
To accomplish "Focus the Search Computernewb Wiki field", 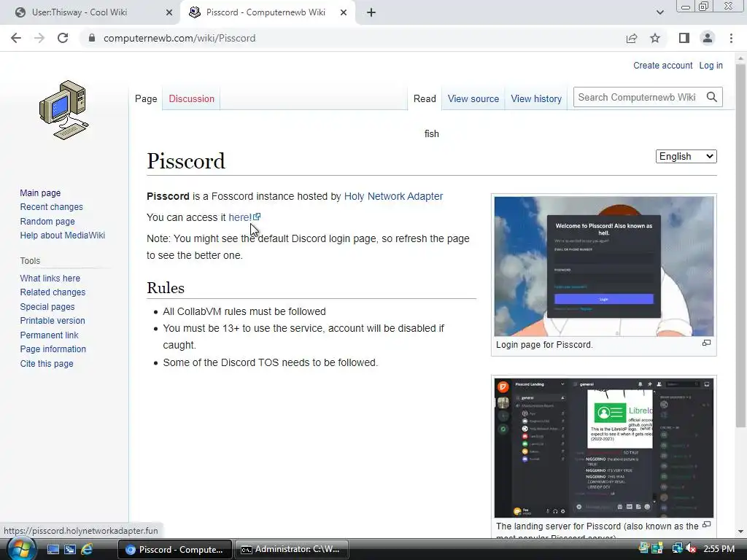I will pos(638,97).
